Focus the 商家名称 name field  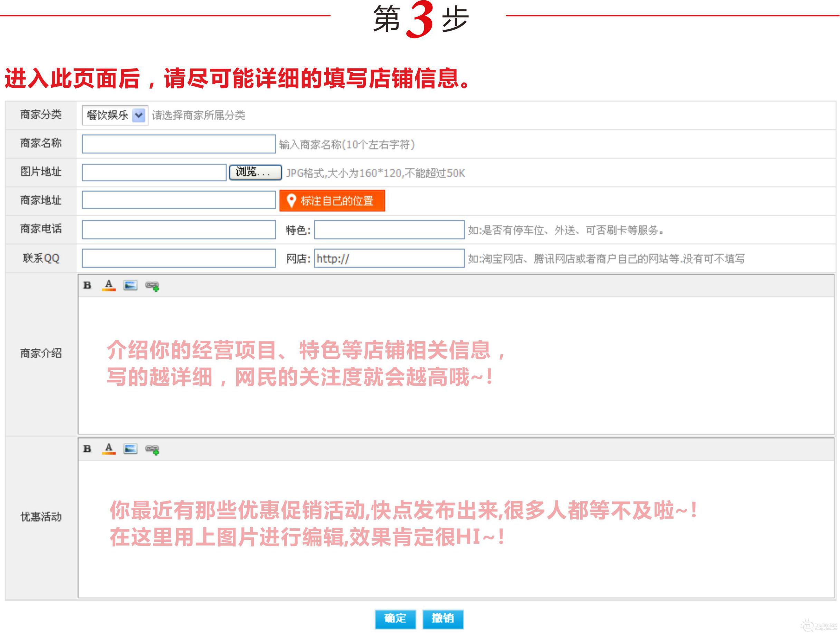[179, 144]
